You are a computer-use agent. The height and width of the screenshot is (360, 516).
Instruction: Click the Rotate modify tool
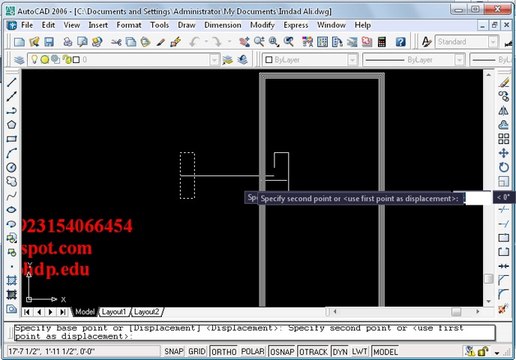(504, 167)
